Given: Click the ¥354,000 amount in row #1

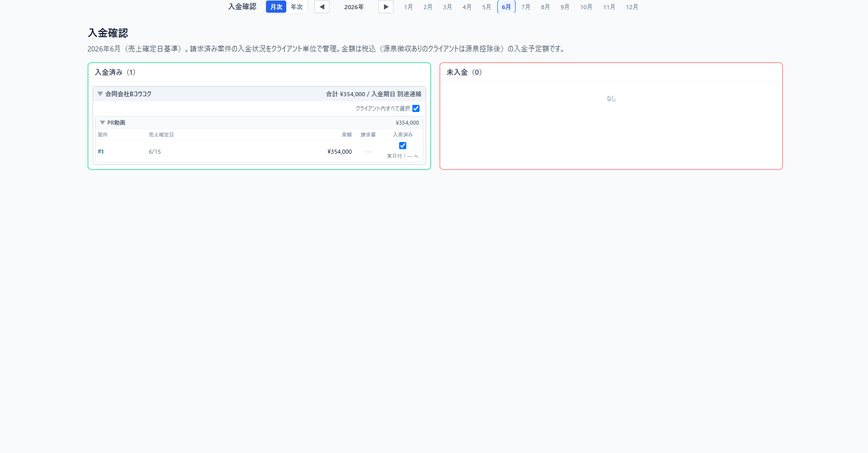Looking at the screenshot, I should coord(340,152).
